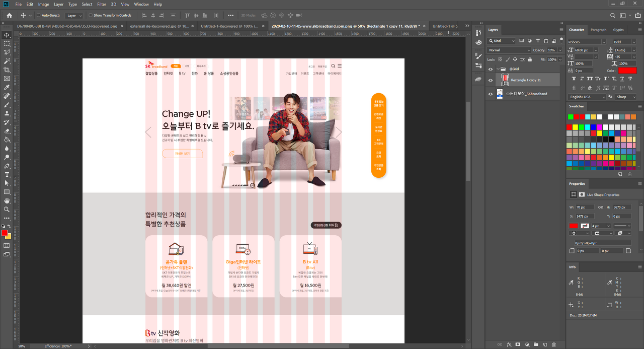Select the Clone Stamp tool
This screenshot has width=644, height=349.
coord(7,113)
